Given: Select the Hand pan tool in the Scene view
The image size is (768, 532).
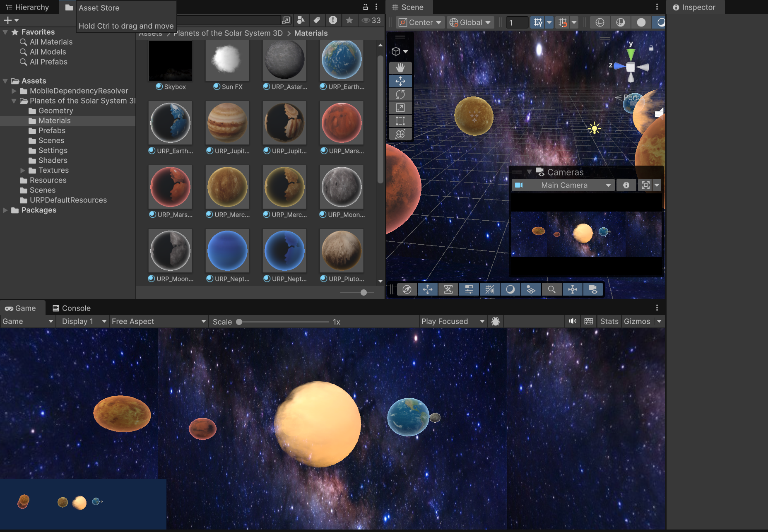Looking at the screenshot, I should pos(400,67).
